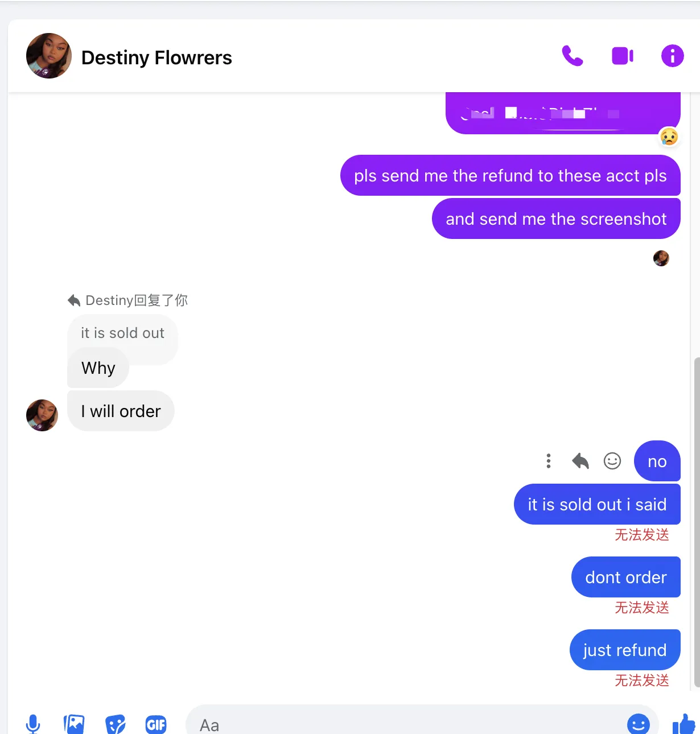This screenshot has width=700, height=734.
Task: React to the "no" message with emoji
Action: click(612, 461)
